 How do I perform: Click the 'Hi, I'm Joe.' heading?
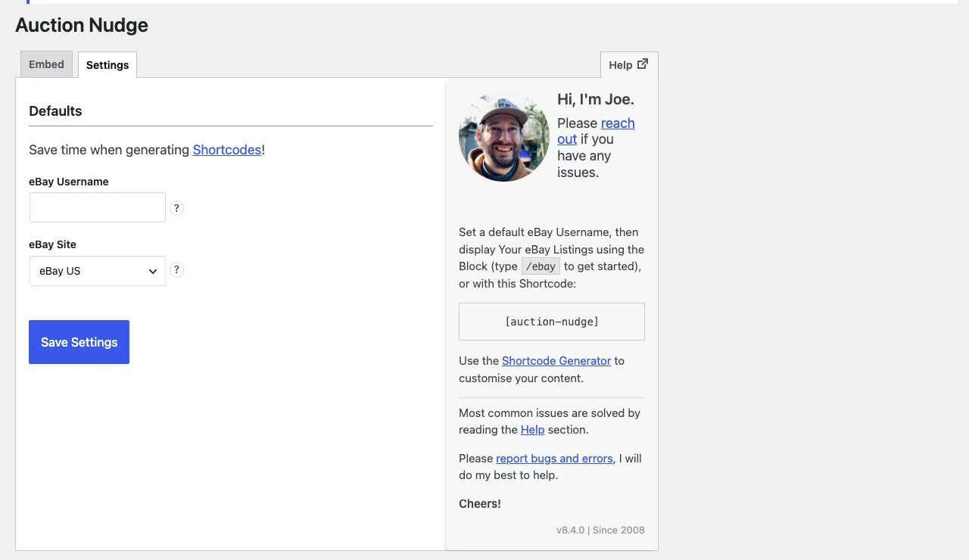coord(596,99)
